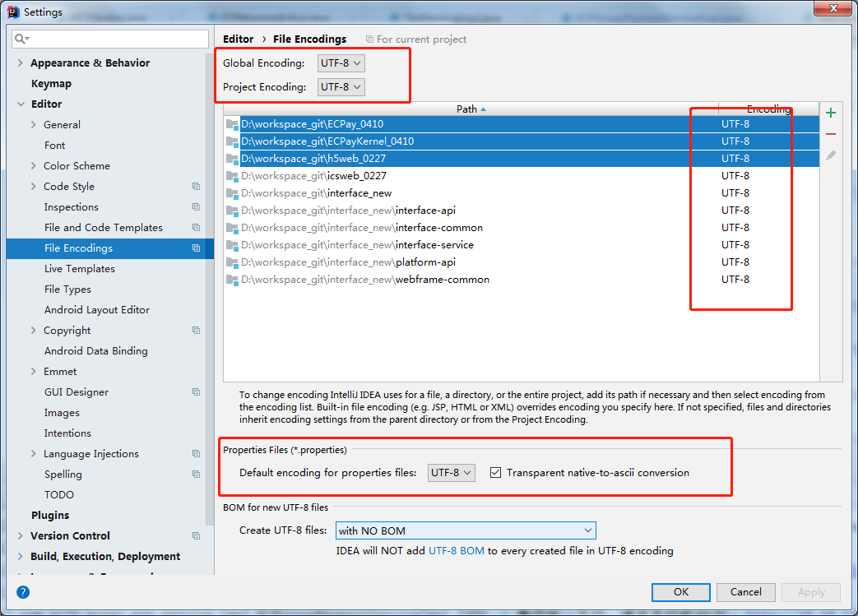Open the Project Encoding dropdown
858x616 pixels.
coord(341,86)
